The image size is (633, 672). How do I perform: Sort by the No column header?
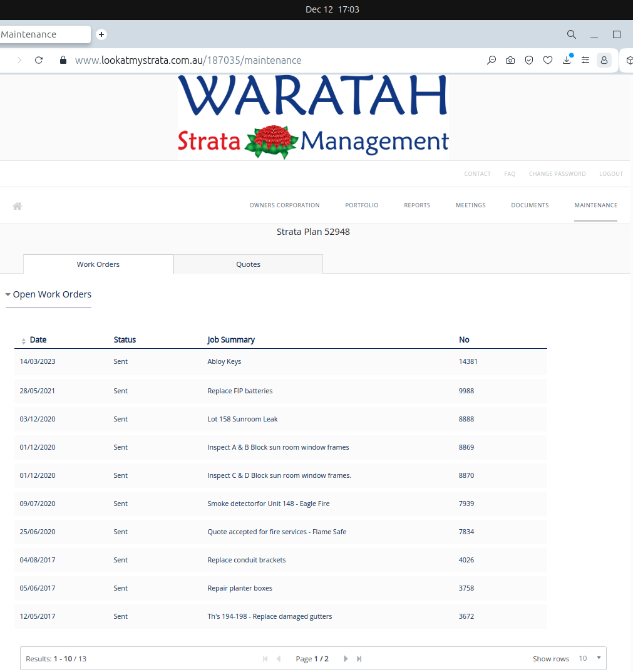(x=464, y=340)
